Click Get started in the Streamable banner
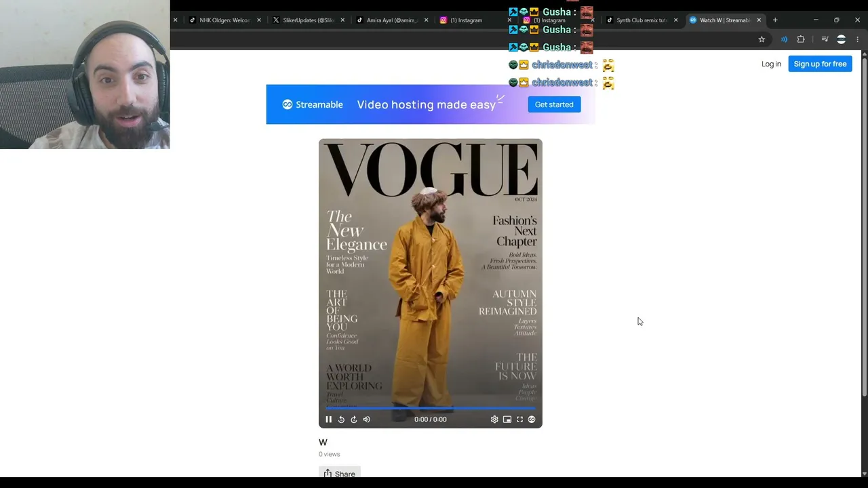 pyautogui.click(x=554, y=104)
